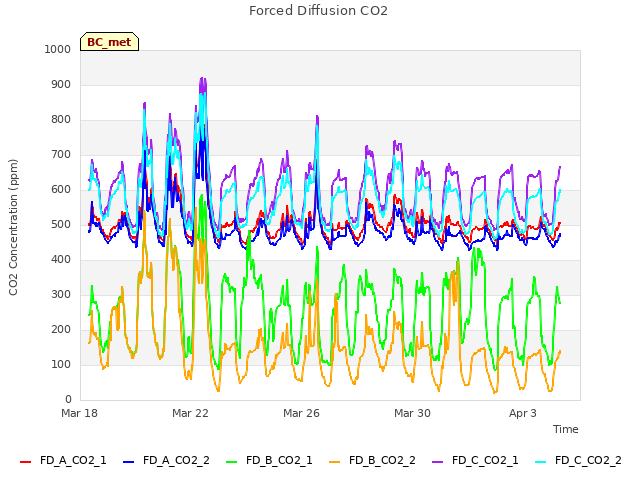Click the Mar 18 x-axis label
Image resolution: width=640 pixels, height=480 pixels.
(80, 413)
